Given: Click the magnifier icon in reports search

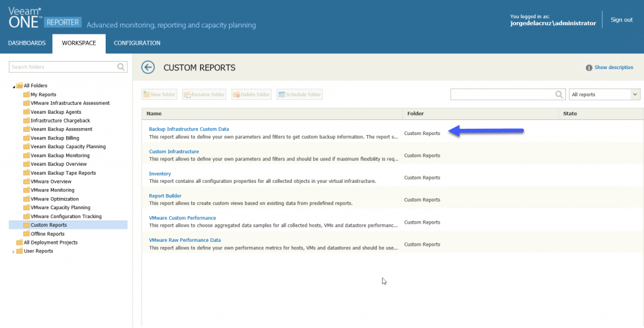Looking at the screenshot, I should (559, 94).
